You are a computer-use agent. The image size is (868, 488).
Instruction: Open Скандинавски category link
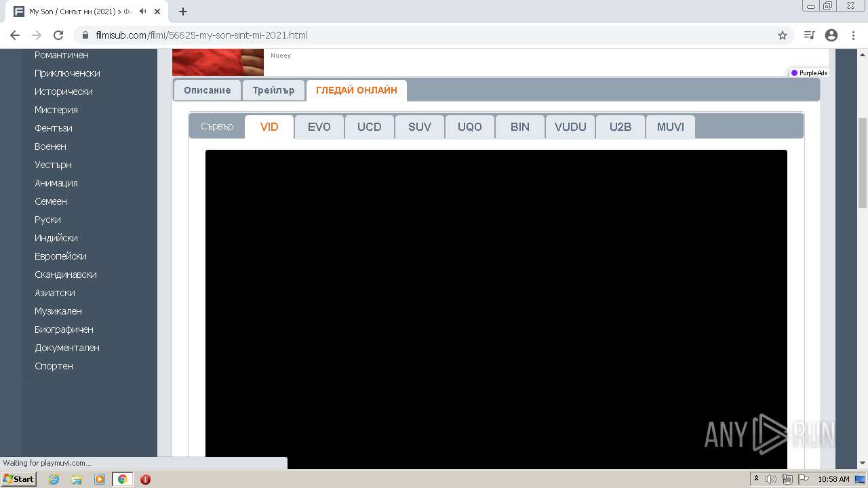66,274
